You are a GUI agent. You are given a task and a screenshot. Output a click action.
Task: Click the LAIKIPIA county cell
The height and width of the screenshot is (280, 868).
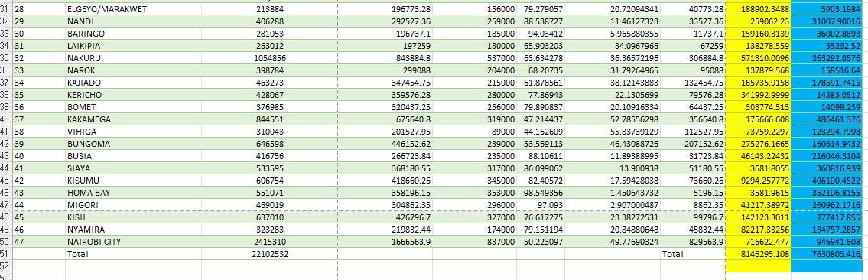pyautogui.click(x=133, y=46)
